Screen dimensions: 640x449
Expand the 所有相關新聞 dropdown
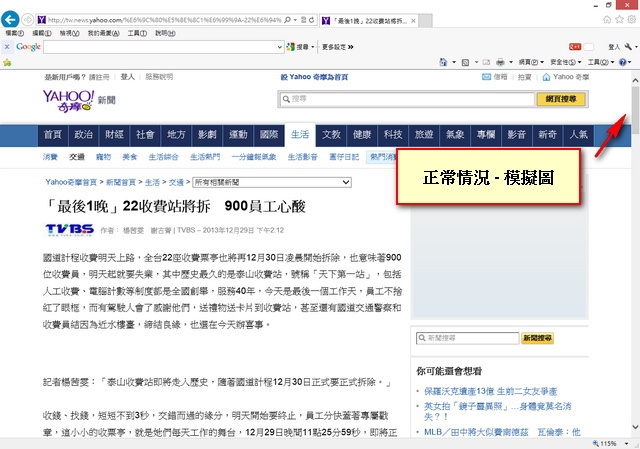270,183
